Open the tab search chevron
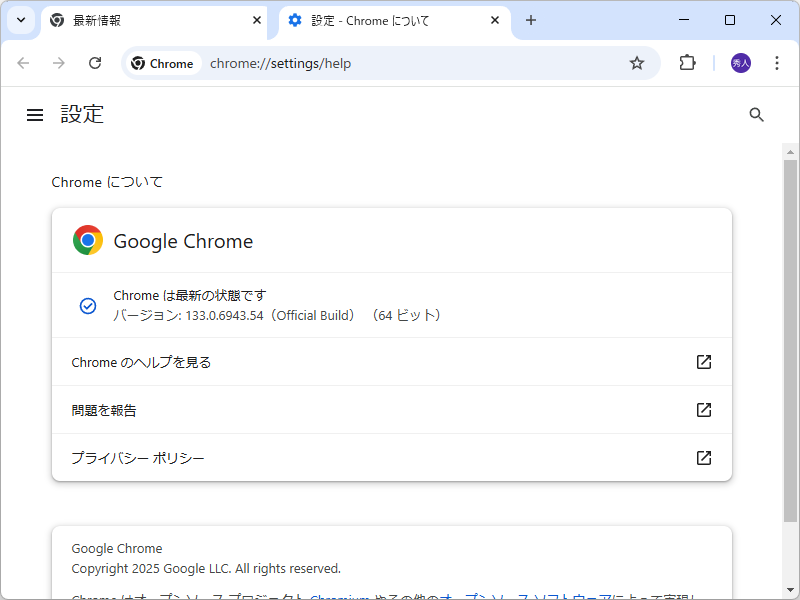Viewport: 800px width, 600px height. (20, 20)
